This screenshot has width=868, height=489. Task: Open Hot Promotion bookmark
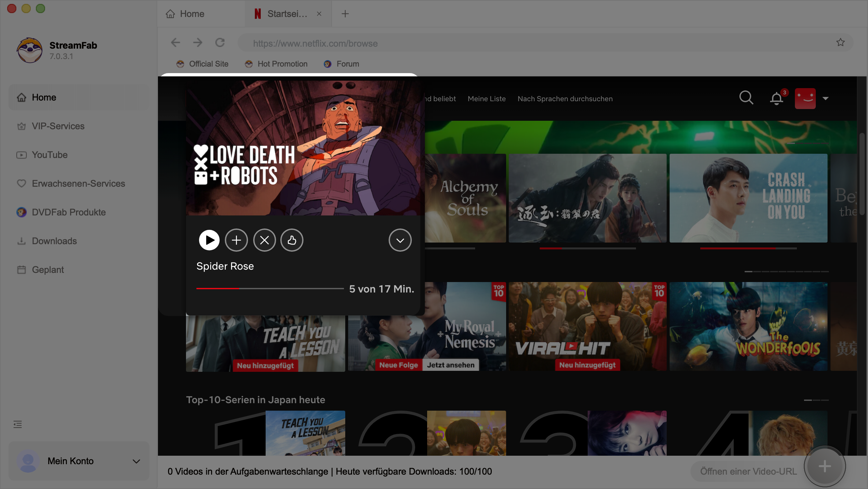coord(276,64)
